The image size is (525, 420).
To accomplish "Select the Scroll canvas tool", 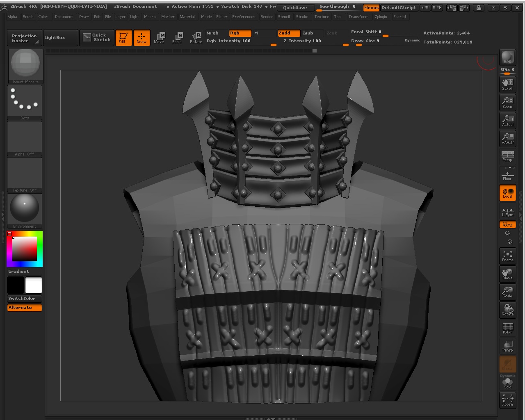I will pyautogui.click(x=507, y=84).
